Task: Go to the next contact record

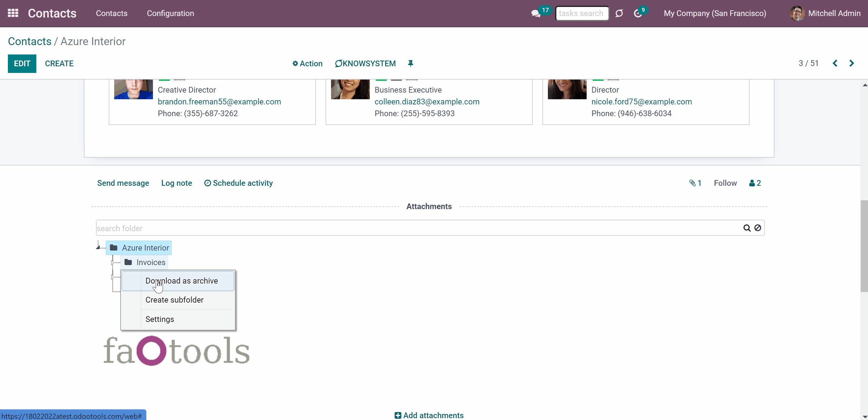Action: pyautogui.click(x=851, y=63)
